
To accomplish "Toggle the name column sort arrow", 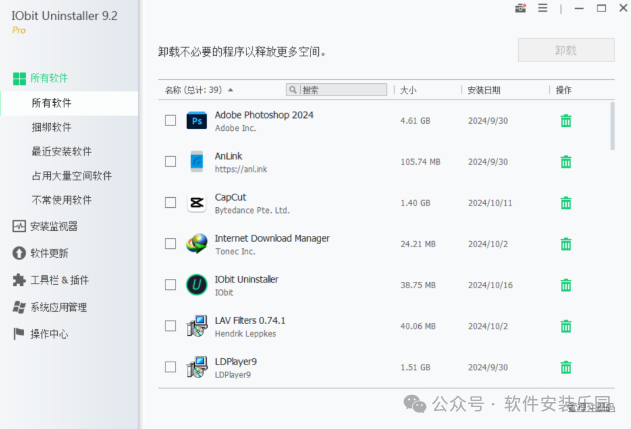I will 231,90.
